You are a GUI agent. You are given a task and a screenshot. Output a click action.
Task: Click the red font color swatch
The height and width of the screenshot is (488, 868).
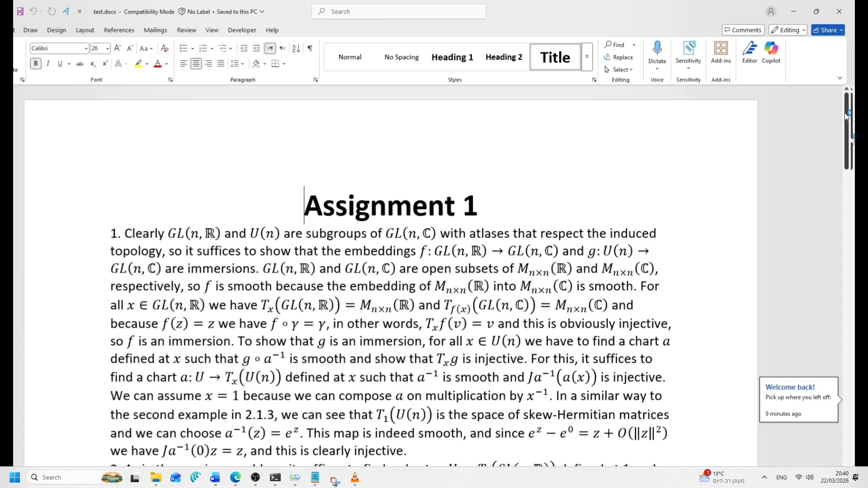tap(158, 64)
